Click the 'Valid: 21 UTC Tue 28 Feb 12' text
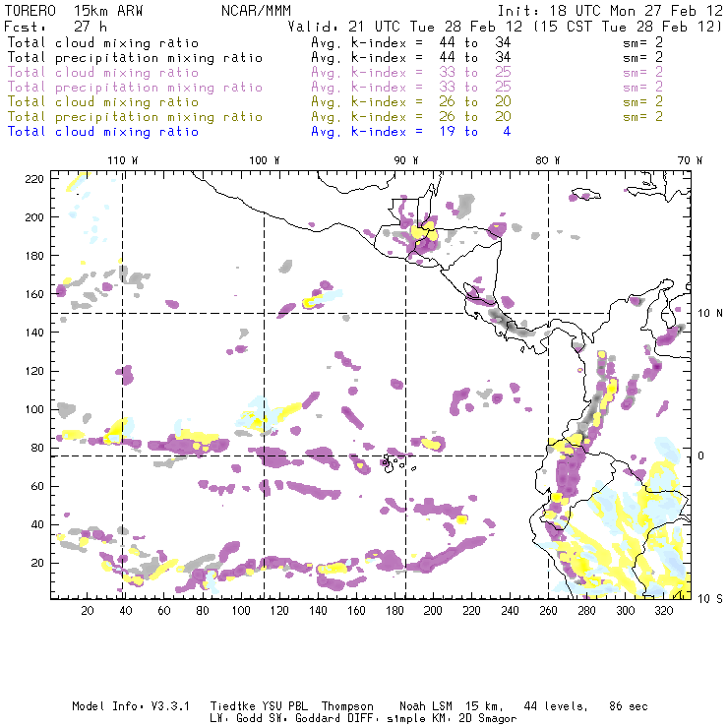Image resolution: width=728 pixels, height=728 pixels. click(x=405, y=27)
